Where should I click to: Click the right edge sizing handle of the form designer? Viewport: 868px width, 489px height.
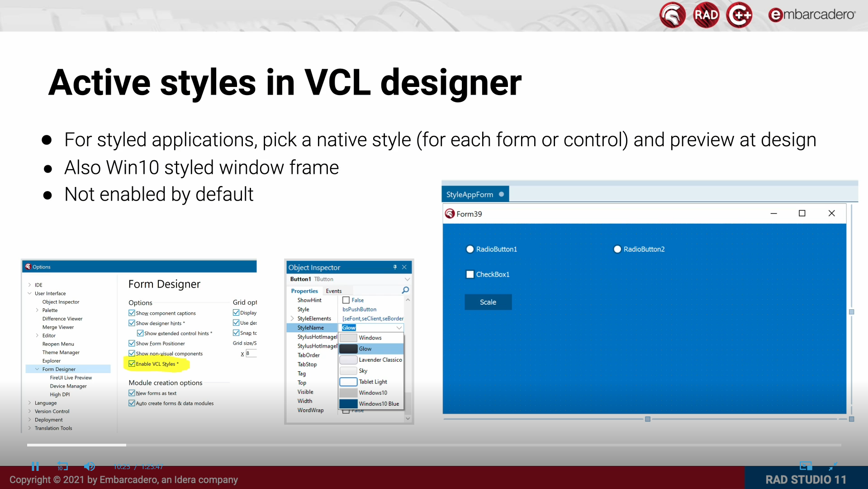[x=851, y=312]
